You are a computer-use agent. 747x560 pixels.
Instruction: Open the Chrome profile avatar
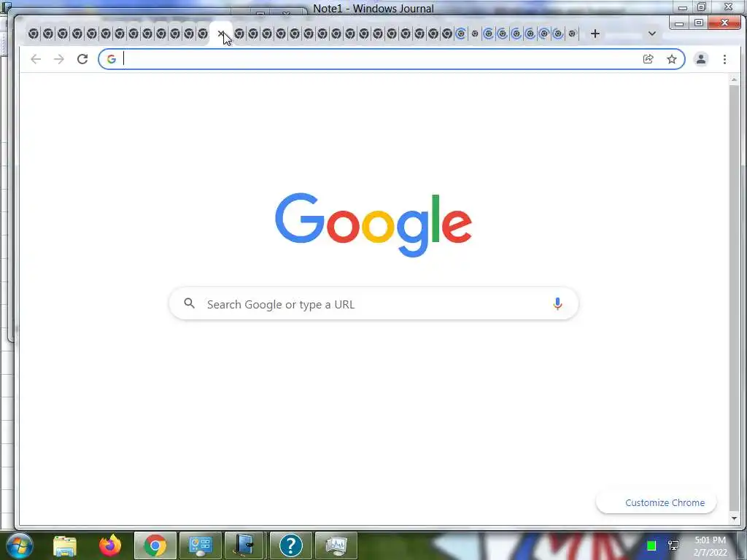[701, 59]
